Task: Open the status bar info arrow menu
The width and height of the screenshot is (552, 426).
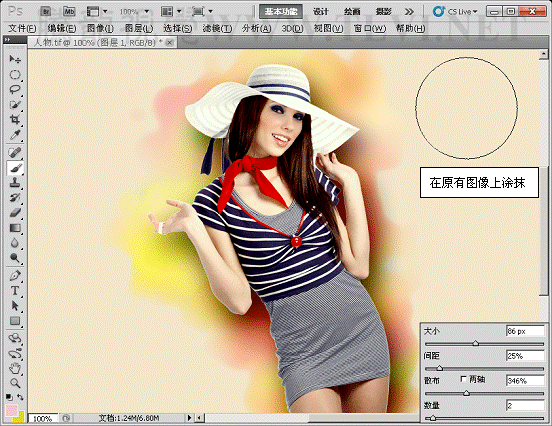Action: [189, 418]
